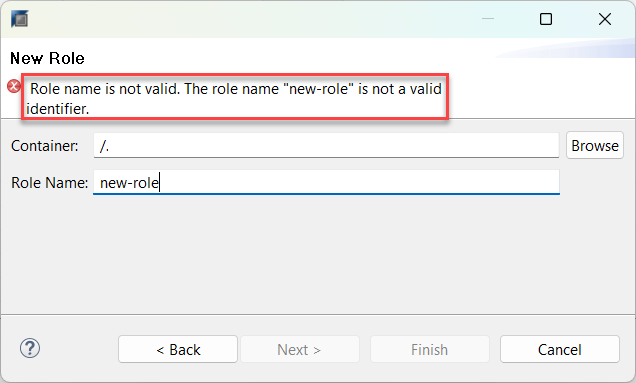Viewport: 636px width, 383px height.
Task: Click the Role Name label
Action: pyautogui.click(x=49, y=183)
